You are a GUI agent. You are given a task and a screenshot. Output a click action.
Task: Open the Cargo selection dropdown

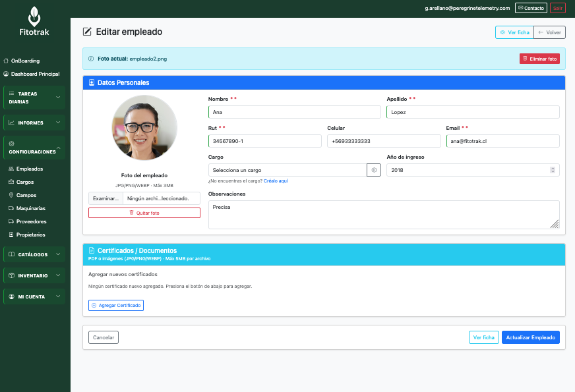coord(287,170)
